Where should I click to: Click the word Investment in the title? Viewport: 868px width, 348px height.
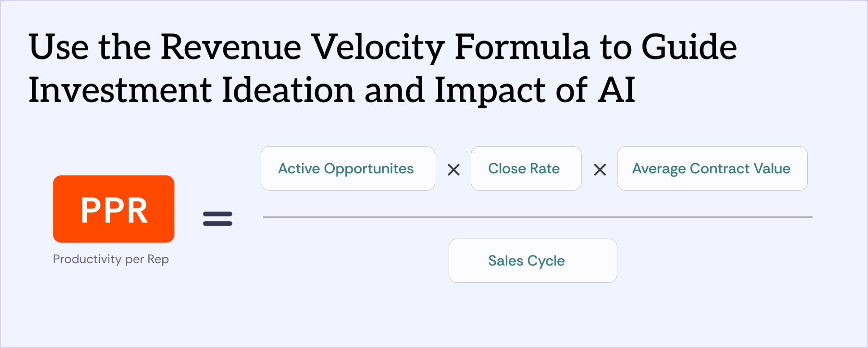pyautogui.click(x=120, y=90)
